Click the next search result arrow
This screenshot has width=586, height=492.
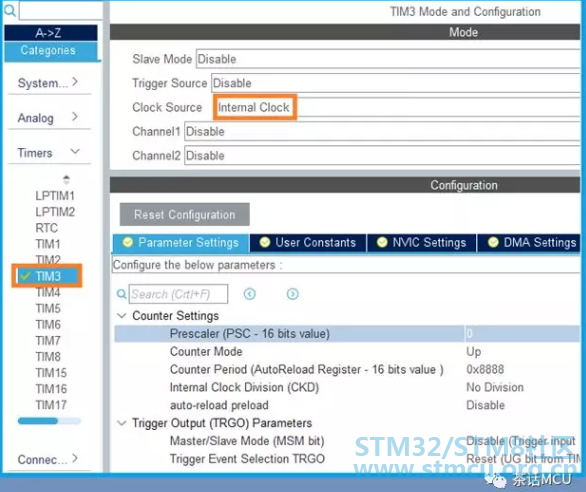click(x=293, y=294)
